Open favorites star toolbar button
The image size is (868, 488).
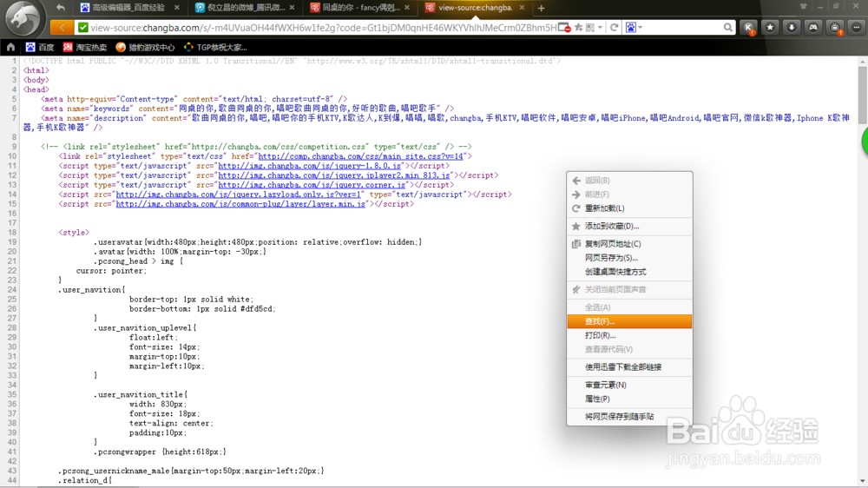pos(770,27)
